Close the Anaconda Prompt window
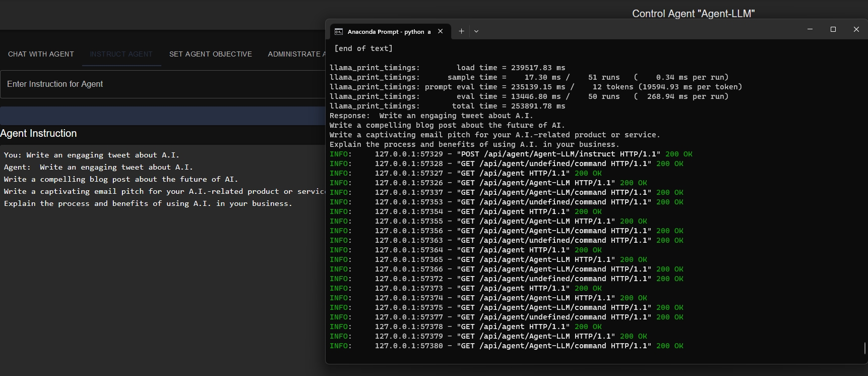 856,29
